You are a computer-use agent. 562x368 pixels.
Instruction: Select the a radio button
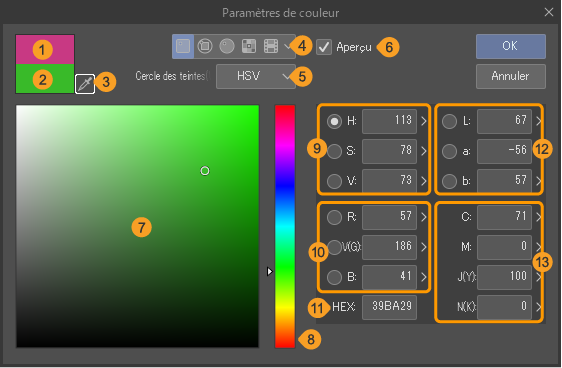pos(449,151)
